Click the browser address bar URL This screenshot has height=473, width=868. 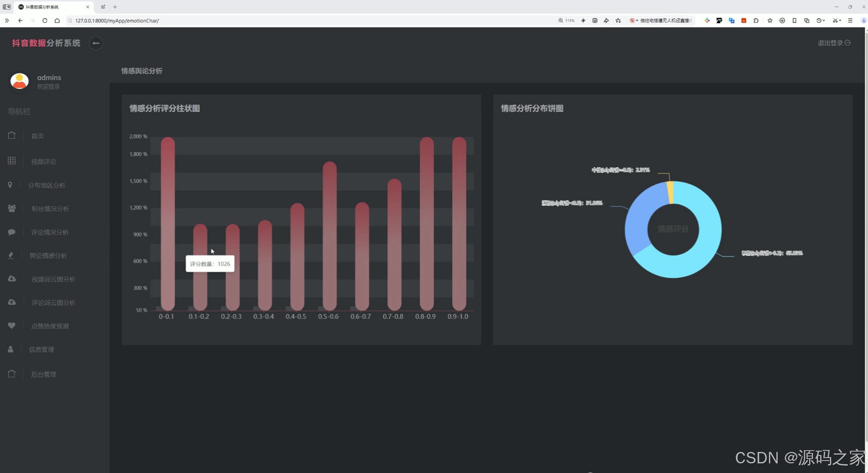(x=117, y=21)
